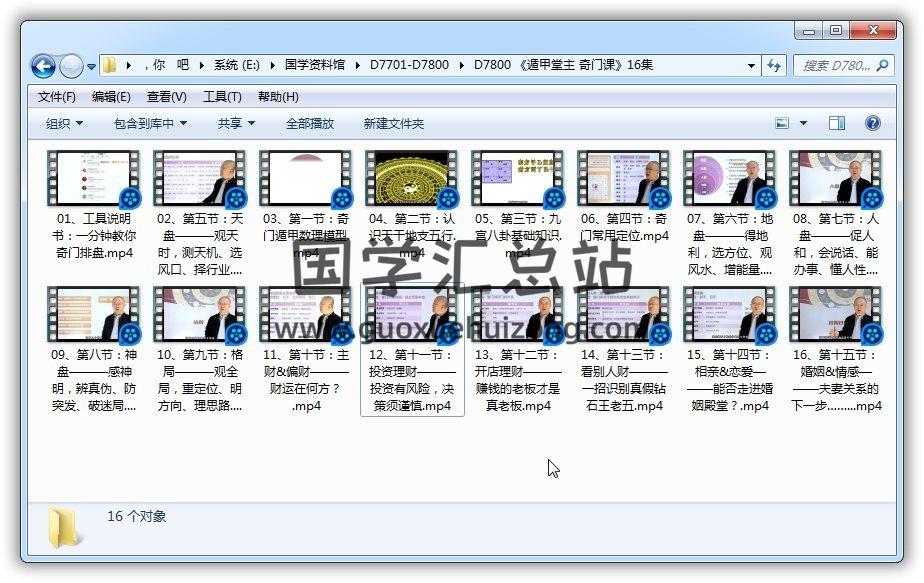The image size is (924, 583).
Task: Select video 11、第十节：主财&偏财
Action: click(306, 350)
